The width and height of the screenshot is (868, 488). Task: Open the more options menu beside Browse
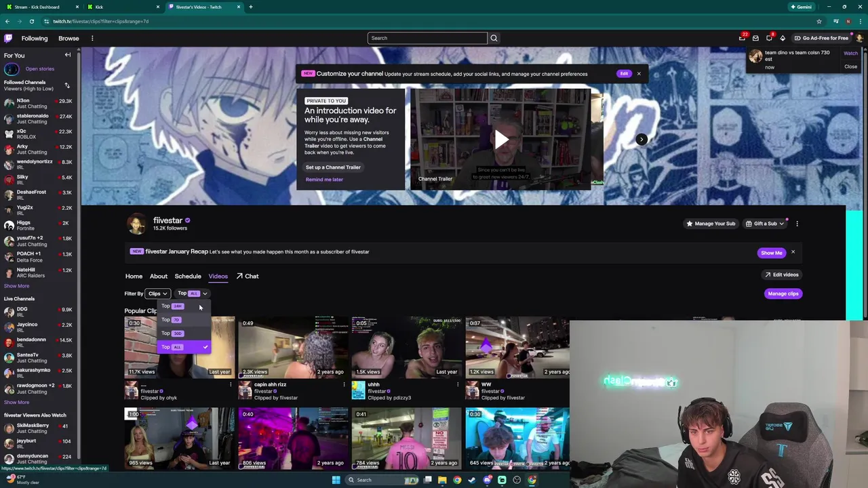pos(92,38)
